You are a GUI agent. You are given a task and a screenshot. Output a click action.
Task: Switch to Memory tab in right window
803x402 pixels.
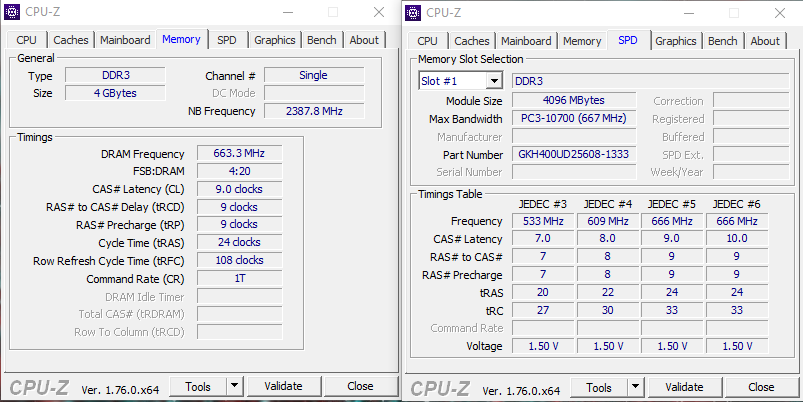click(x=582, y=41)
